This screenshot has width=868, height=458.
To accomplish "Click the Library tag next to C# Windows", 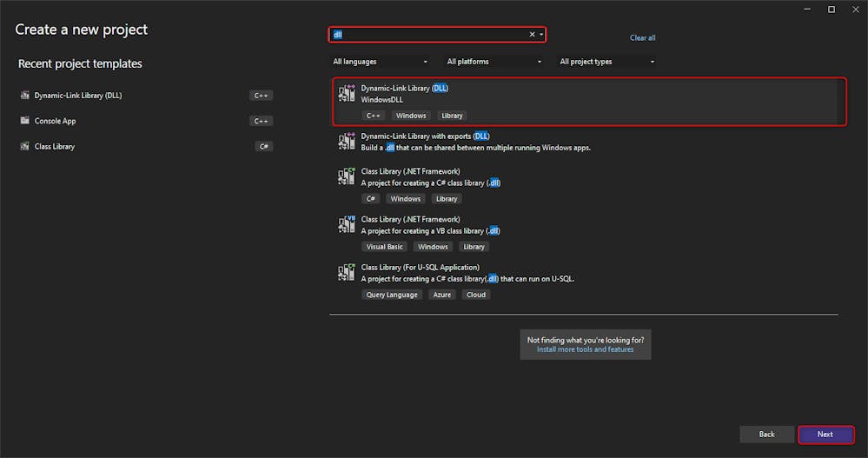I will click(x=447, y=199).
